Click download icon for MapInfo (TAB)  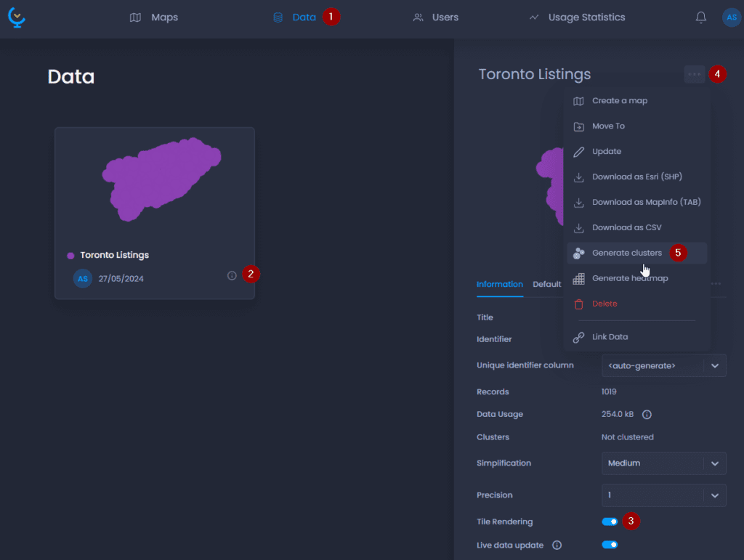578,203
